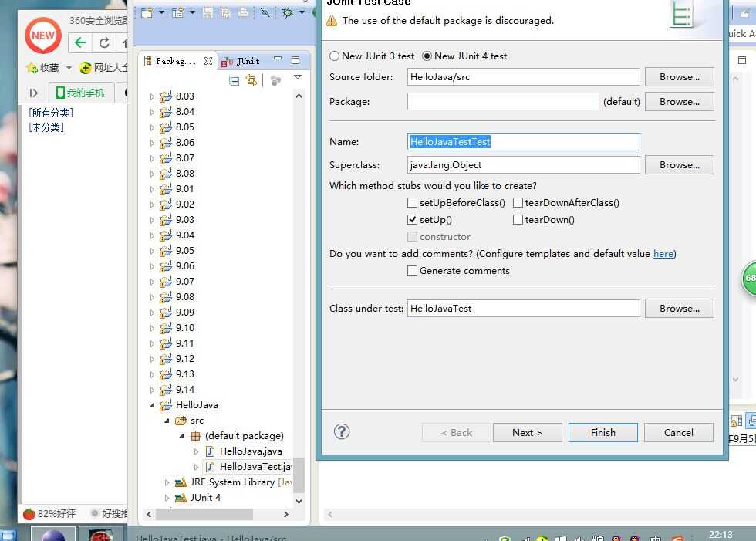The image size is (756, 541).
Task: Click the Superclass text field
Action: pyautogui.click(x=523, y=164)
